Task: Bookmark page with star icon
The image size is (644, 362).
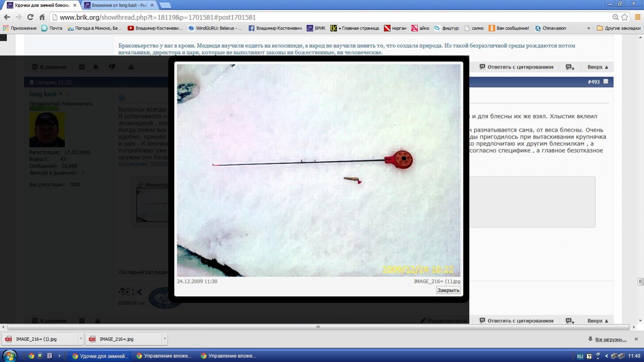Action: click(625, 17)
